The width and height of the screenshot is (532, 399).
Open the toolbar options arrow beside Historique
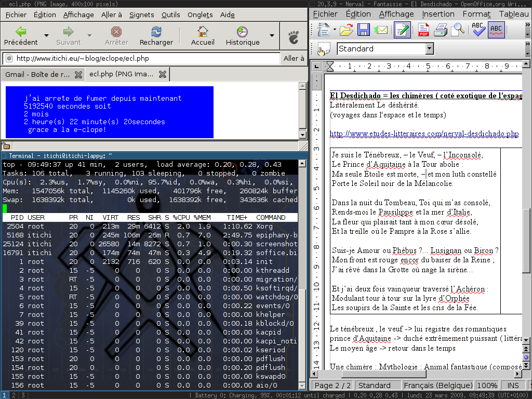coord(272,35)
